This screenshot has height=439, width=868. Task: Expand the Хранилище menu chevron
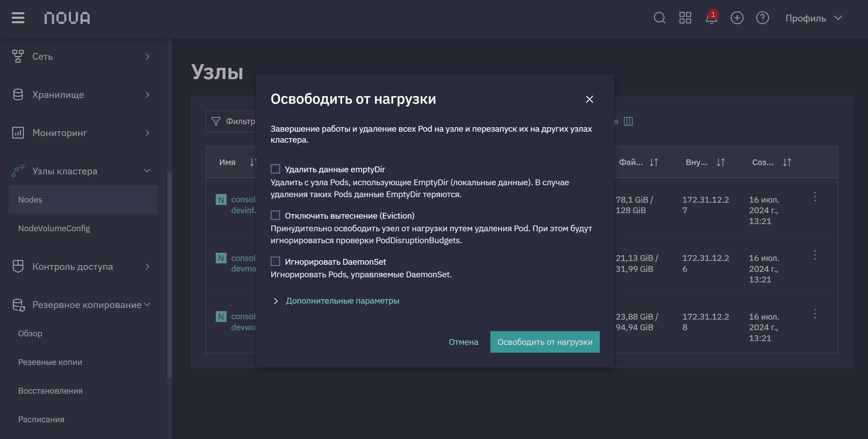pos(147,95)
